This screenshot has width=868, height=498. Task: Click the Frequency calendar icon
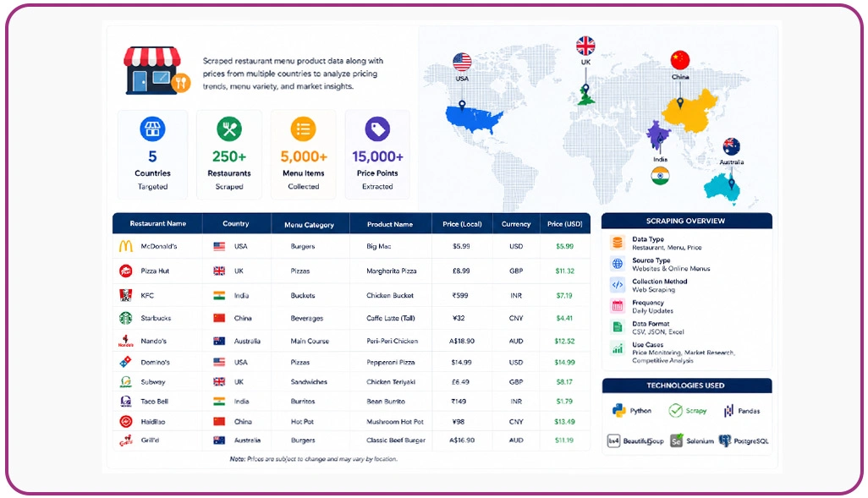[618, 306]
